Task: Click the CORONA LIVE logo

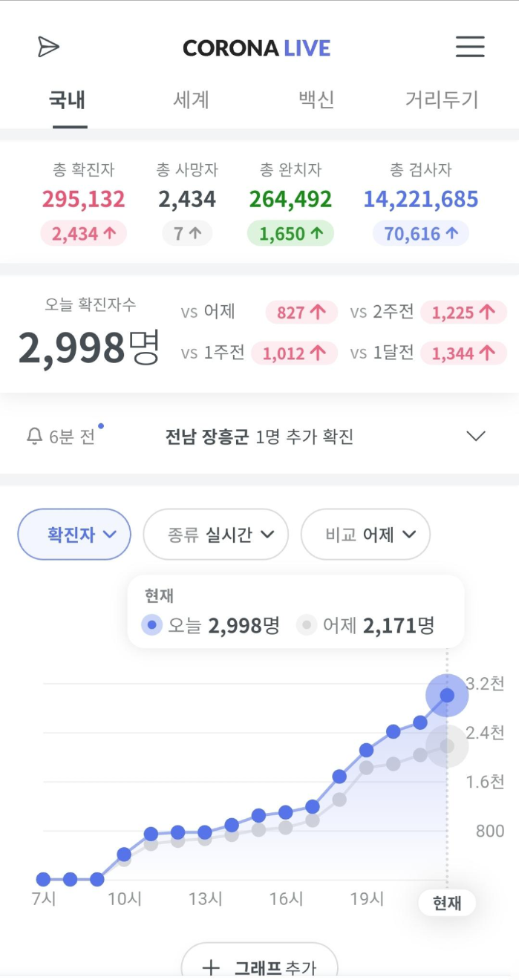Action: 256,46
